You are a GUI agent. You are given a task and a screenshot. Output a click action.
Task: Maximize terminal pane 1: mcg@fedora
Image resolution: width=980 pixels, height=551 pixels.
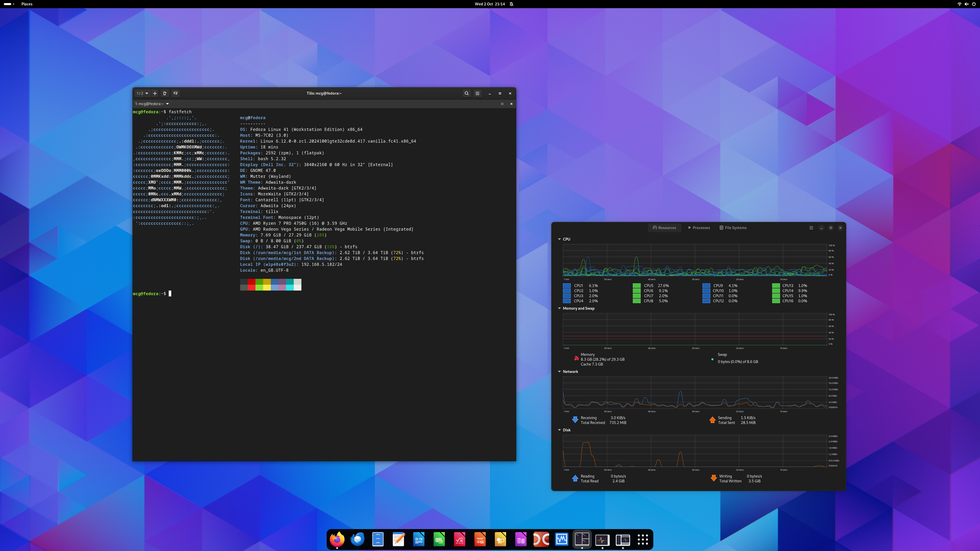click(502, 104)
